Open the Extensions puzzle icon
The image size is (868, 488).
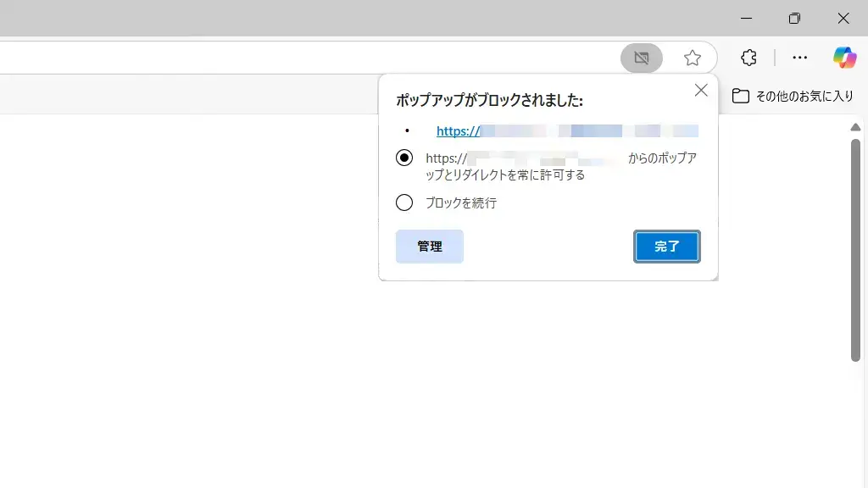point(748,58)
